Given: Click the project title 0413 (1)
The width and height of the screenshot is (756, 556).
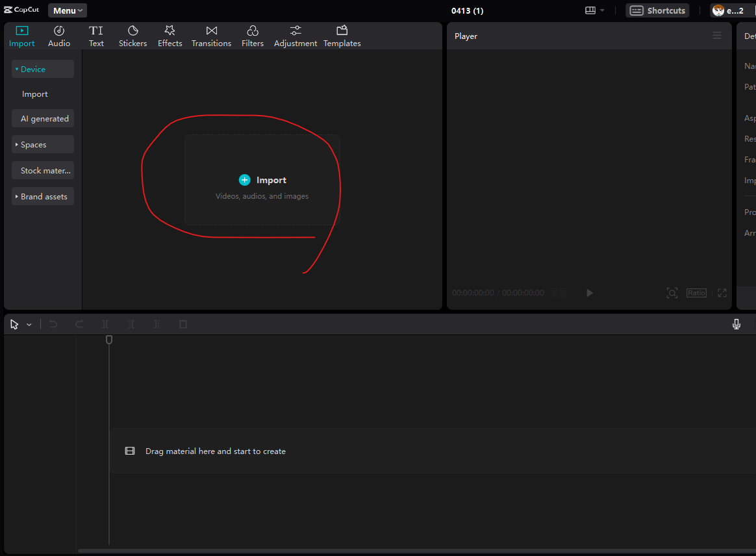Looking at the screenshot, I should click(467, 10).
